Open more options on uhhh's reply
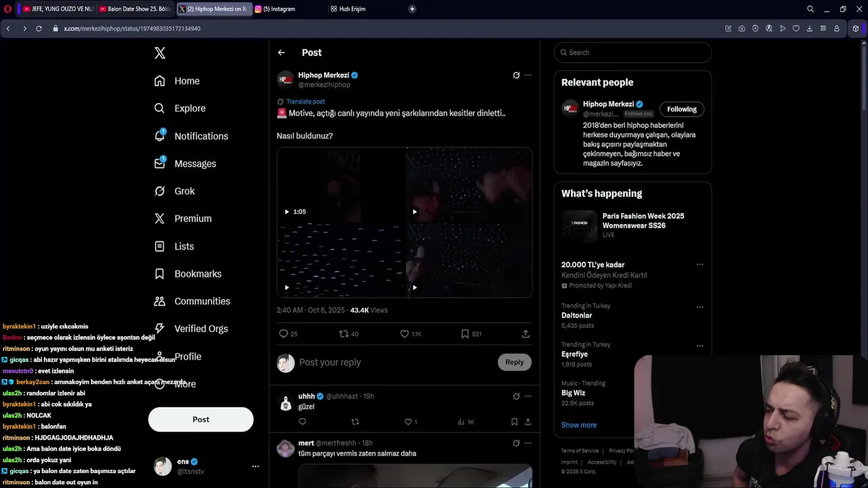 (528, 396)
